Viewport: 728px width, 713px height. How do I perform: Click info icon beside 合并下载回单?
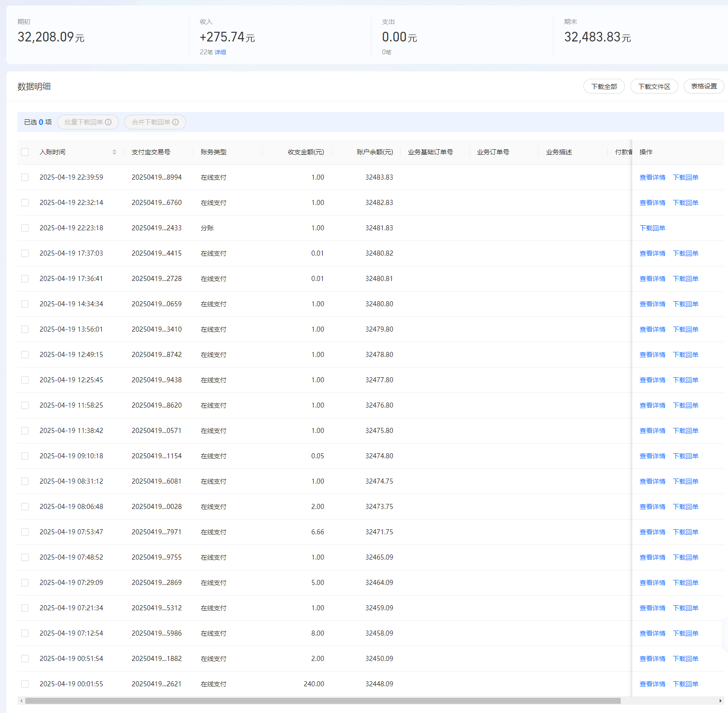pyautogui.click(x=175, y=122)
